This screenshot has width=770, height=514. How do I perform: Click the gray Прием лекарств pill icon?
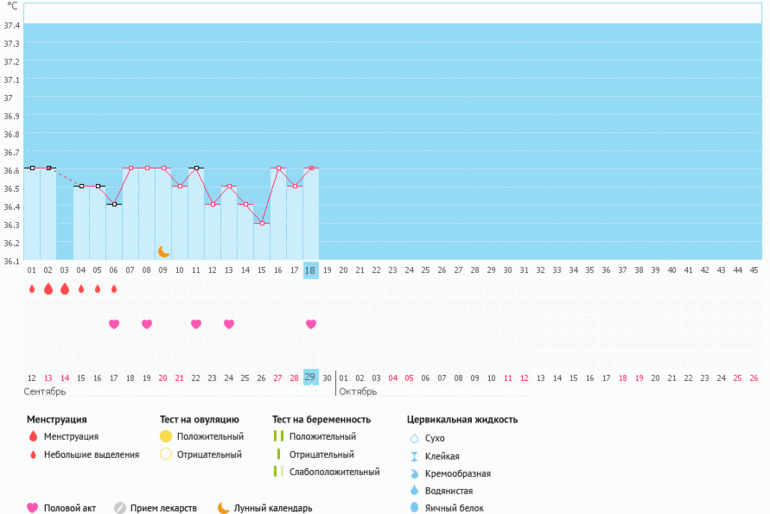point(120,508)
